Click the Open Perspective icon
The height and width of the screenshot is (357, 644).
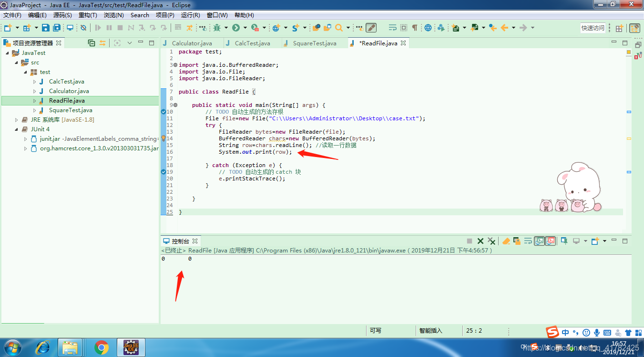coord(619,28)
